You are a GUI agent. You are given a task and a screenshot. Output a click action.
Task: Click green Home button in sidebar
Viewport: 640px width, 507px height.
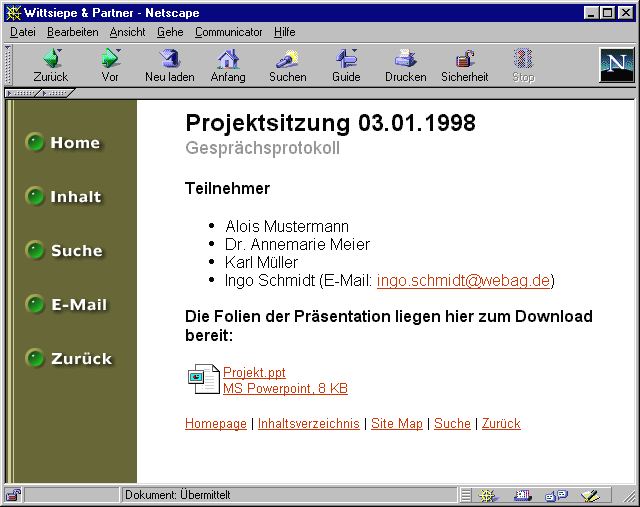(62, 142)
